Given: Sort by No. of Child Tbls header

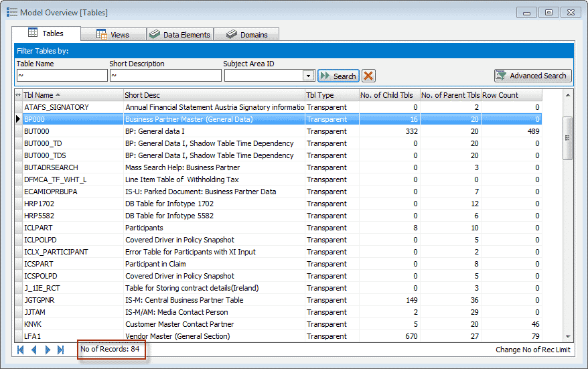Looking at the screenshot, I should [389, 95].
